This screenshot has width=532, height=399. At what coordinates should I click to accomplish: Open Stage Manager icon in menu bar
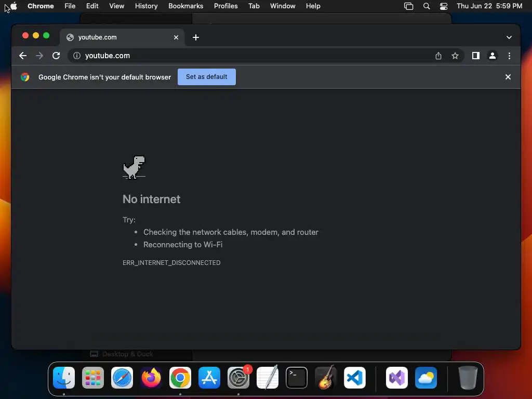coord(408,6)
